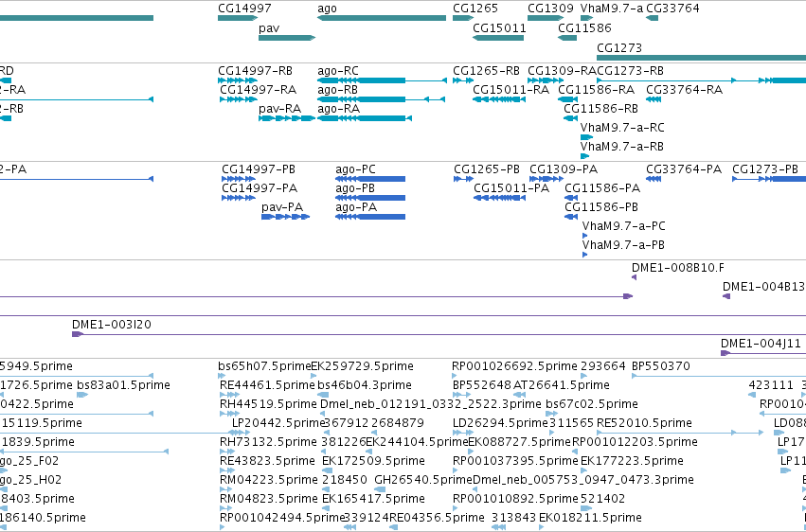Click the CG15011 gene feature

point(498,38)
